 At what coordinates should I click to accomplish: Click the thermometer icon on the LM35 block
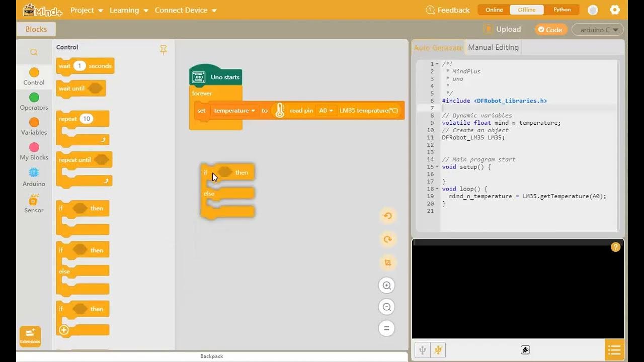(280, 111)
